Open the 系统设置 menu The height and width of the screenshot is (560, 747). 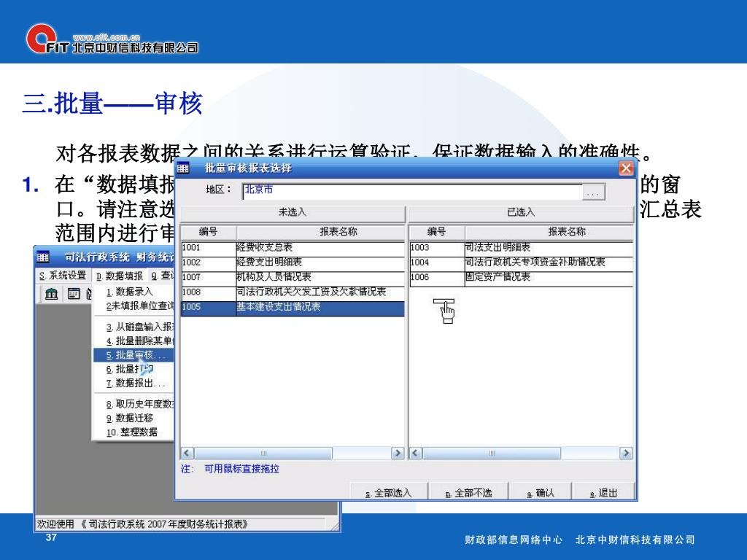coord(63,276)
